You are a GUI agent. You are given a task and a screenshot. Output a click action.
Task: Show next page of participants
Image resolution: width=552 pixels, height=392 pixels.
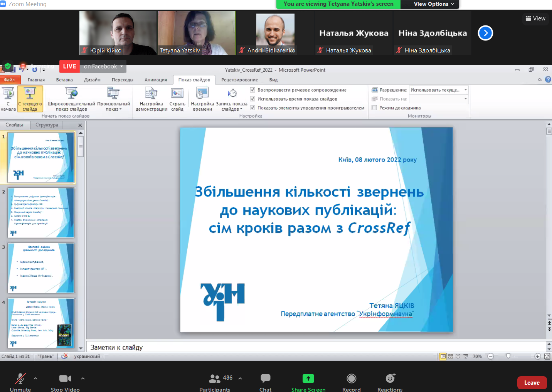(x=485, y=33)
